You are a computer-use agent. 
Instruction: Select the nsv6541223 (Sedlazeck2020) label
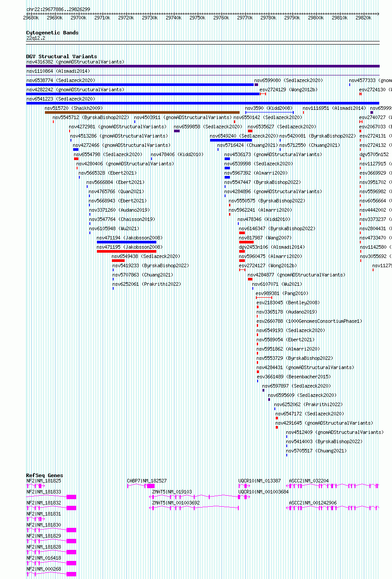pos(61,99)
